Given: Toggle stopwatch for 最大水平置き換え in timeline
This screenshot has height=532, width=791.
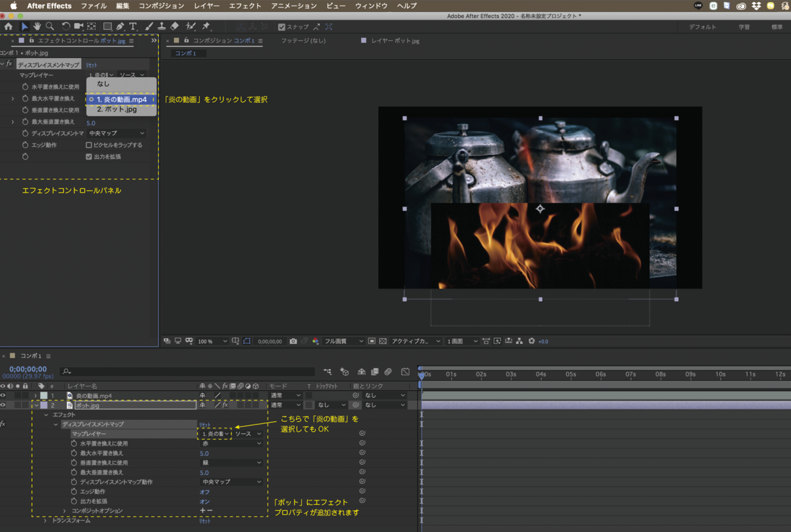Looking at the screenshot, I should coord(74,454).
